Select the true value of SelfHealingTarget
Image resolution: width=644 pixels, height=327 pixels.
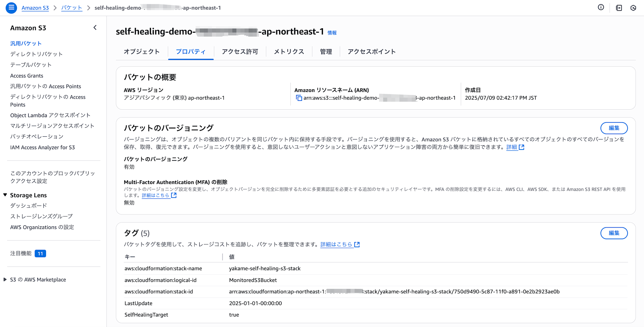point(234,315)
